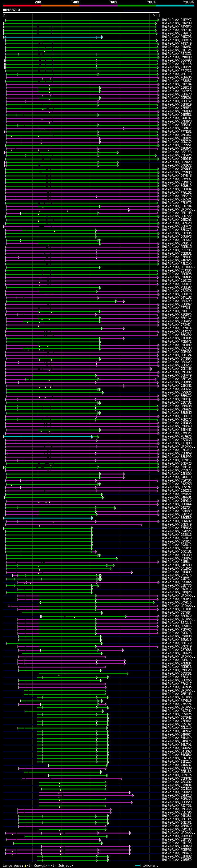Click the cyan alignment bar for B8CEB9
The width and height of the screenshot is (197, 868).
pyautogui.click(x=48, y=518)
